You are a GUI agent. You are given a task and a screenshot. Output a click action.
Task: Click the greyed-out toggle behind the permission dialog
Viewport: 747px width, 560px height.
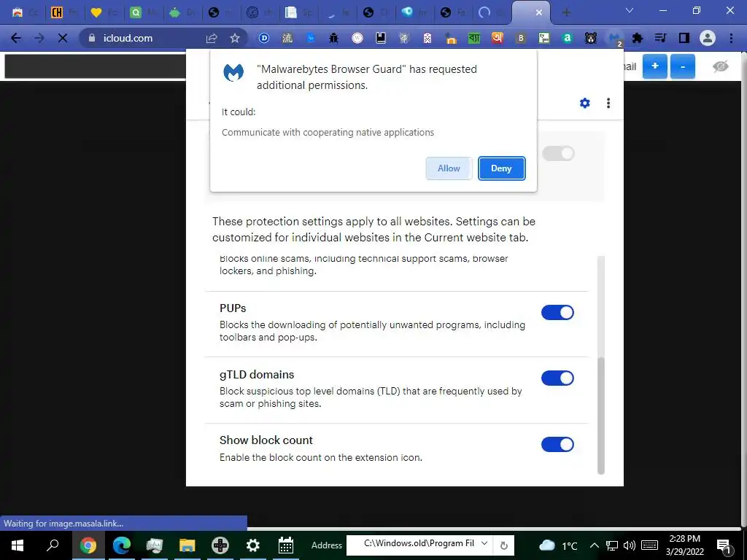point(558,153)
